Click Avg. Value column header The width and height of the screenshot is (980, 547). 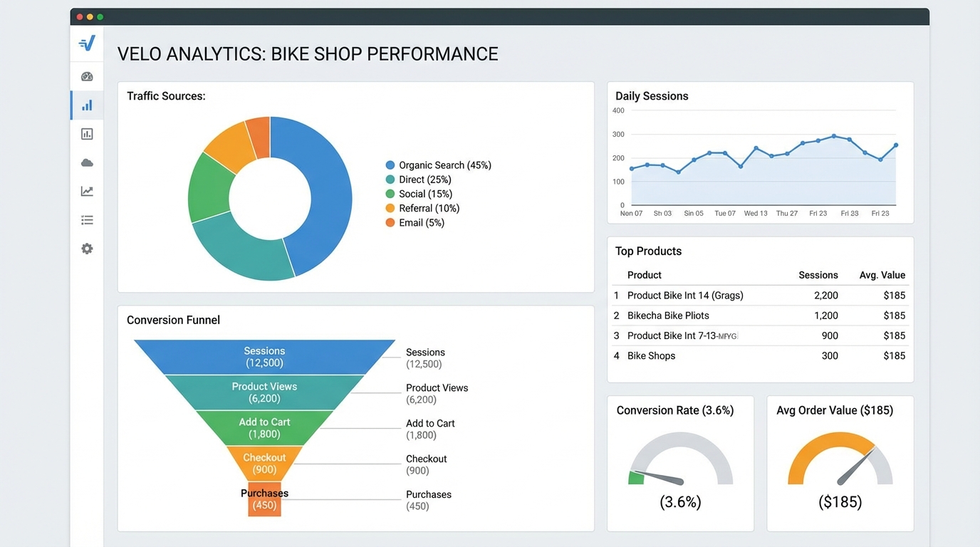coord(882,275)
